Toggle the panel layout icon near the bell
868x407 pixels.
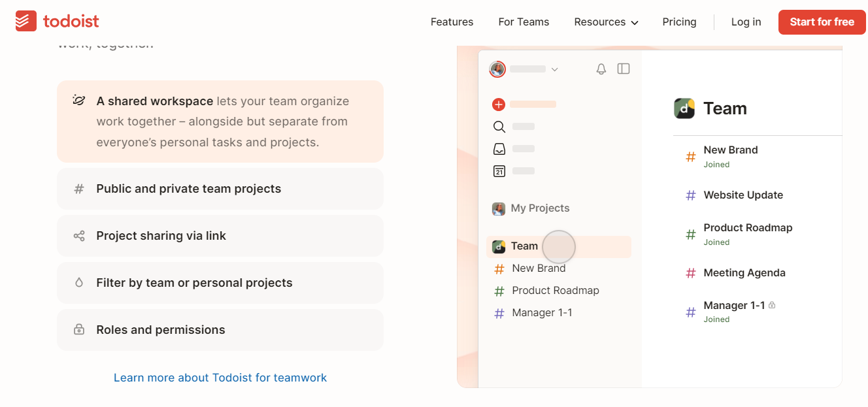[623, 68]
